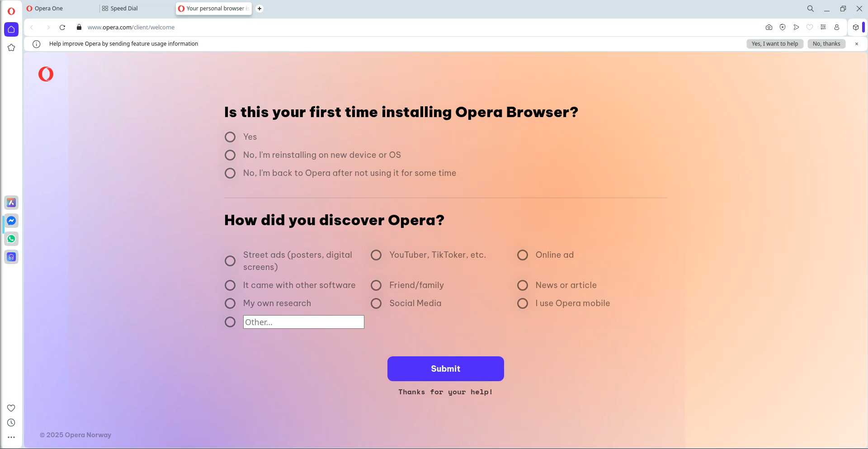Go back to the previous page

coord(32,27)
